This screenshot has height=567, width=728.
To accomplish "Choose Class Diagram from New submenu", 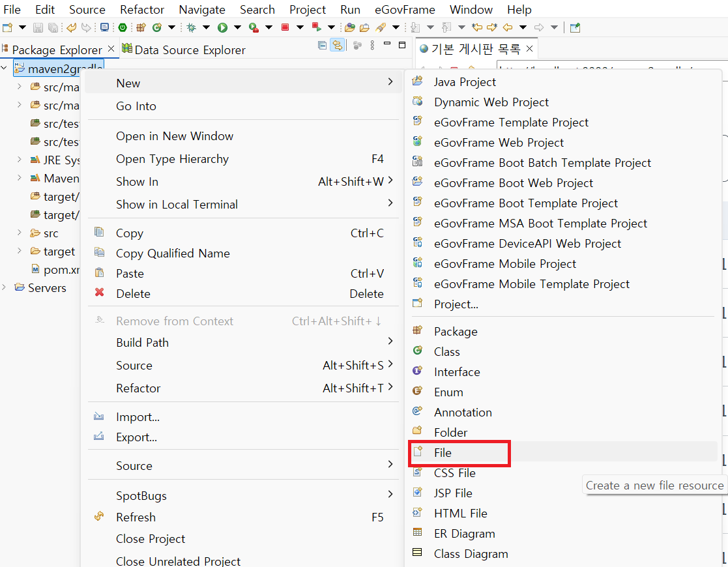I will click(471, 554).
